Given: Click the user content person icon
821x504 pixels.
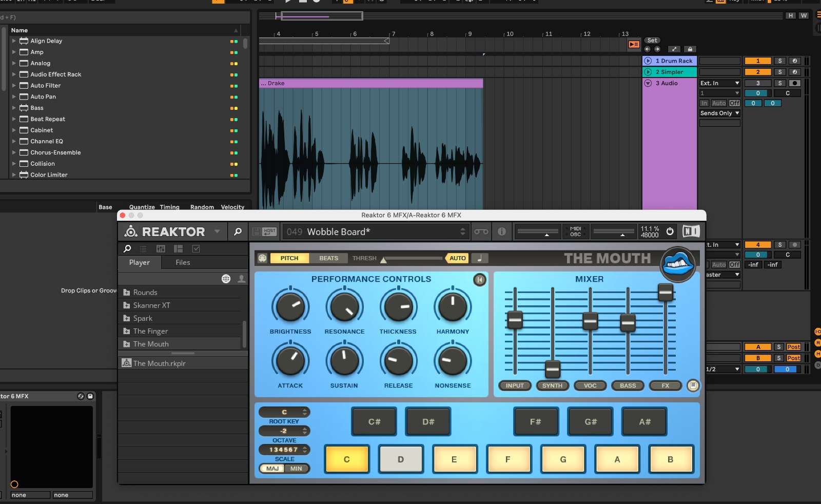Looking at the screenshot, I should [x=241, y=279].
